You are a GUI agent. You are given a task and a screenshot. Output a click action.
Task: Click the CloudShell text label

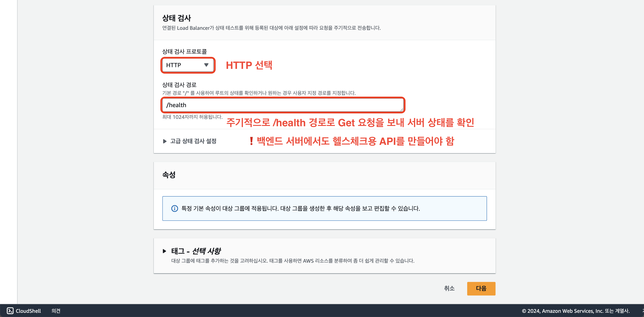pyautogui.click(x=28, y=311)
